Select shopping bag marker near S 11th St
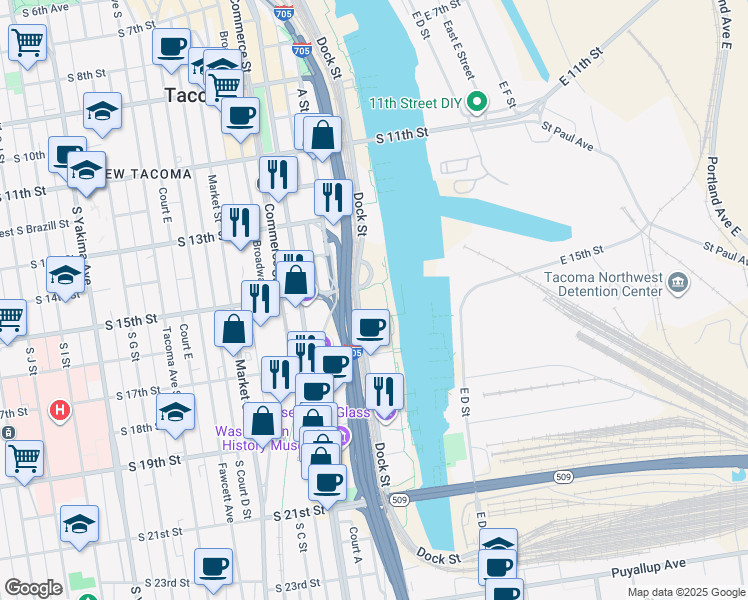748x600 pixels. point(322,138)
